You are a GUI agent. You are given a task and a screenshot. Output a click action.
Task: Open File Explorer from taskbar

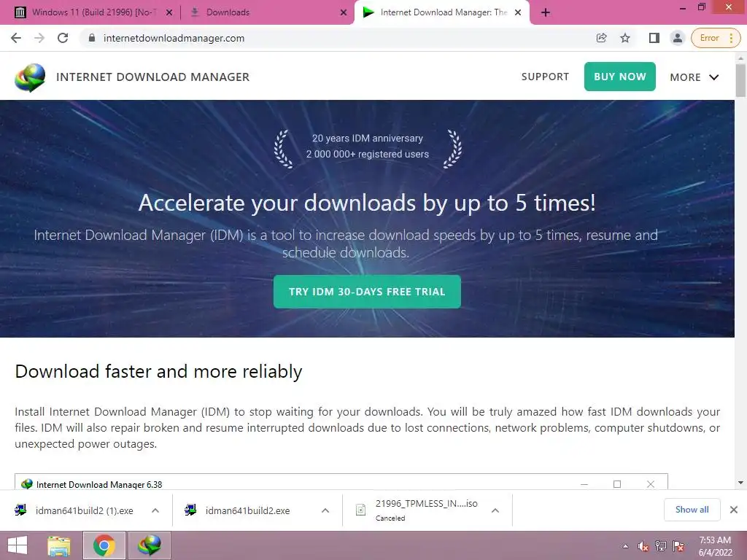tap(59, 545)
